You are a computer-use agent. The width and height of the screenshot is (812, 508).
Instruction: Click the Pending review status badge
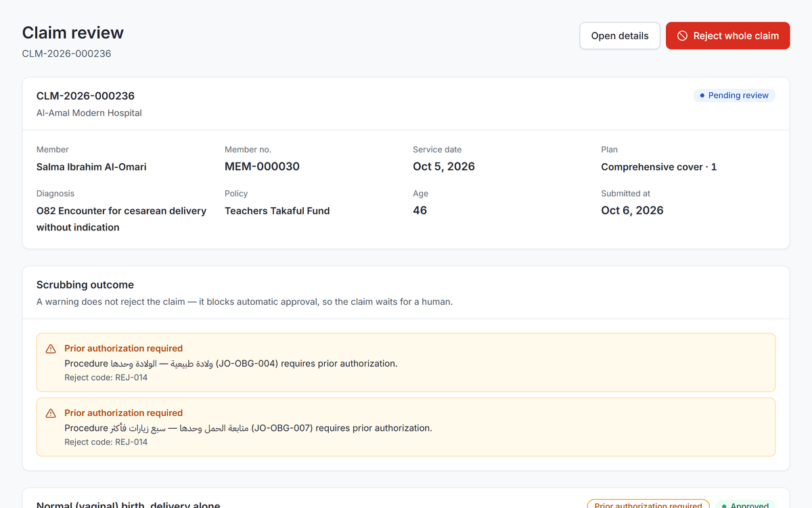pos(734,96)
